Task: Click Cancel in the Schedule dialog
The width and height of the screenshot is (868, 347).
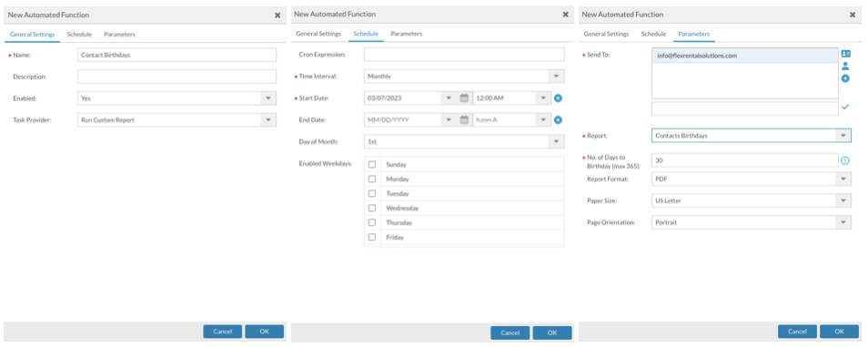Action: (510, 333)
